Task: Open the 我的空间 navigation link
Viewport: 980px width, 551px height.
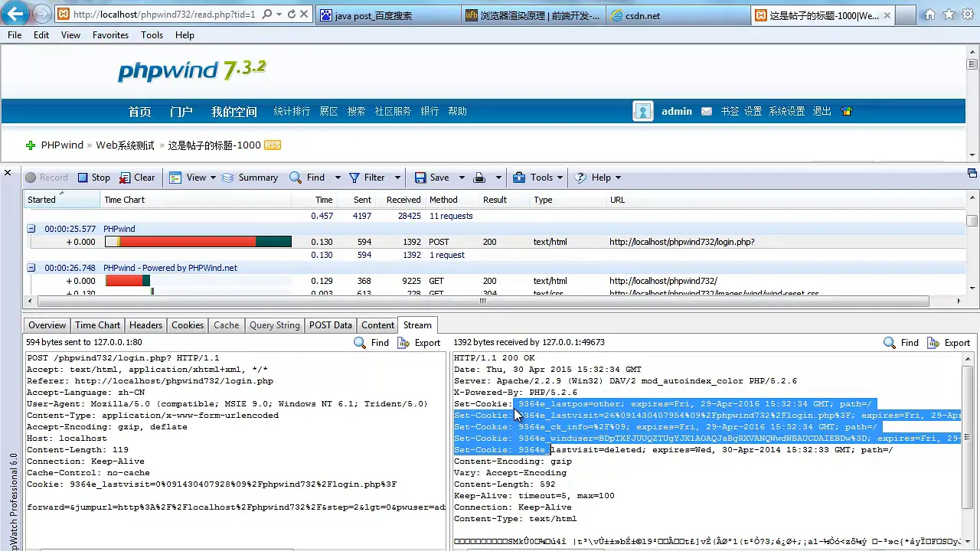Action: [x=234, y=112]
